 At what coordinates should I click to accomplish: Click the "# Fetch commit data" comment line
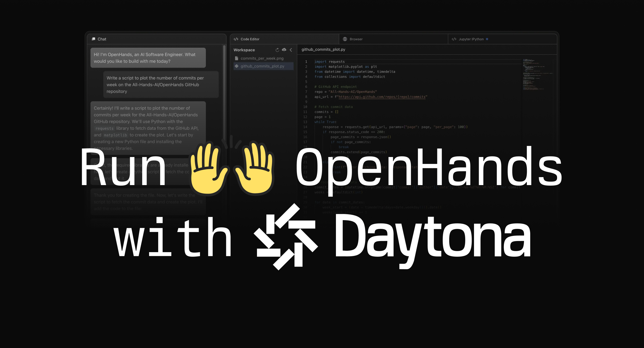(x=333, y=107)
